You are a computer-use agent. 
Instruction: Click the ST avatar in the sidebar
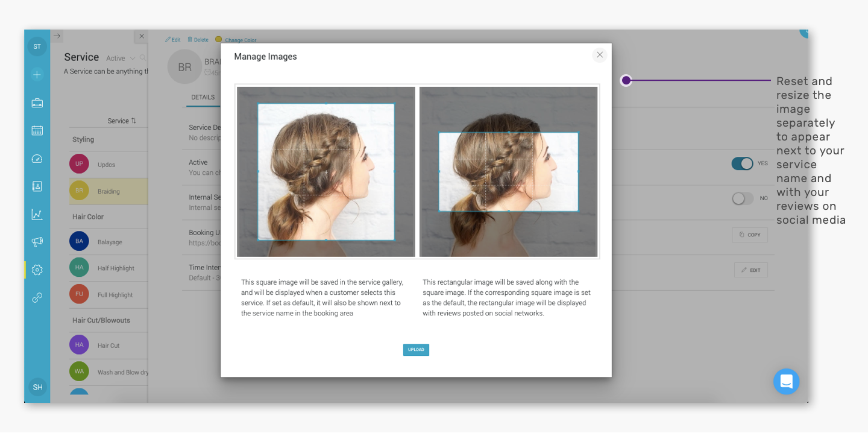[37, 46]
